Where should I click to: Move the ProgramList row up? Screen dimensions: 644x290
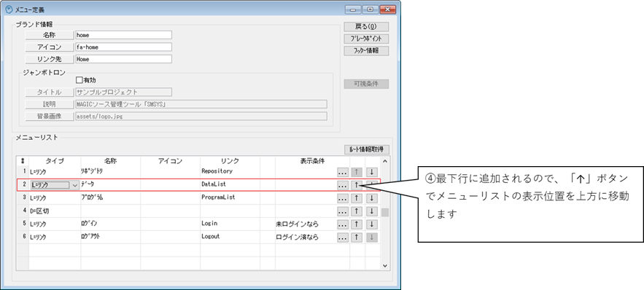tap(356, 198)
